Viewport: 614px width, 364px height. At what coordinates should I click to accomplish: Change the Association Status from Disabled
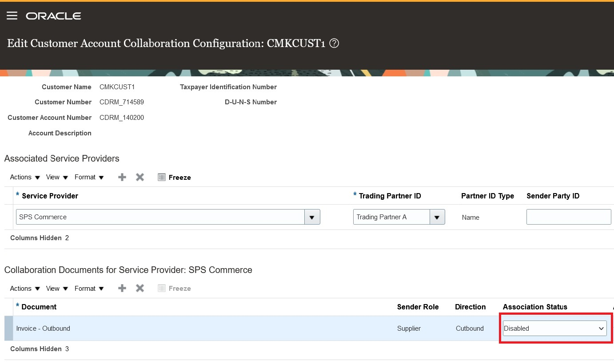click(554, 328)
